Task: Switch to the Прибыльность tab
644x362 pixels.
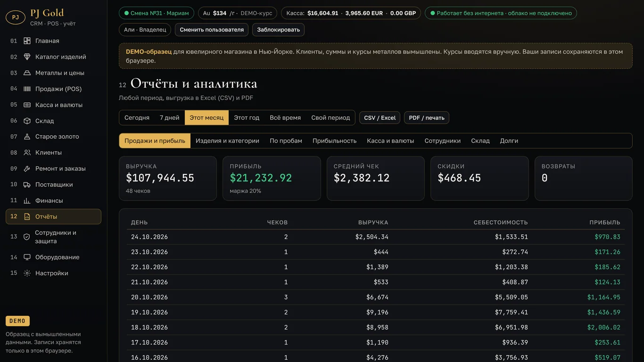Action: [334, 141]
